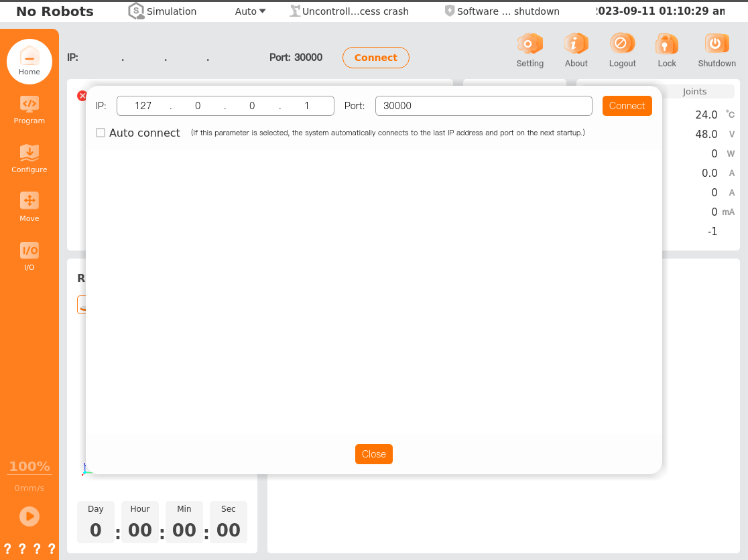The width and height of the screenshot is (748, 560).
Task: Click the Port input field showing 30000
Action: 483,106
